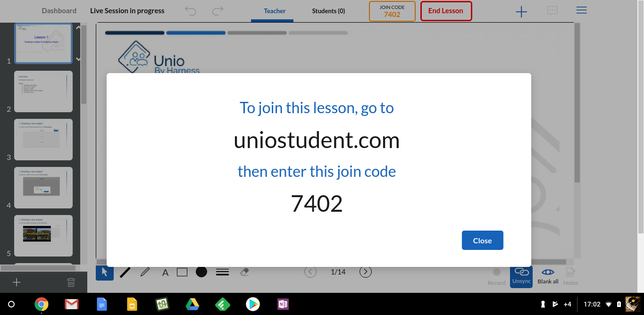Viewport: 644px width, 315px height.
Task: Select slide 1 thumbnail
Action: tap(43, 43)
